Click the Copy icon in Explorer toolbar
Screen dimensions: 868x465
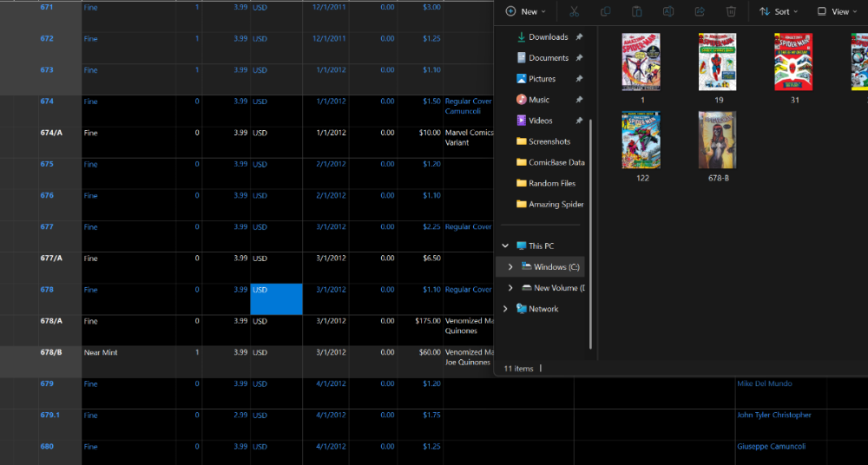(605, 12)
